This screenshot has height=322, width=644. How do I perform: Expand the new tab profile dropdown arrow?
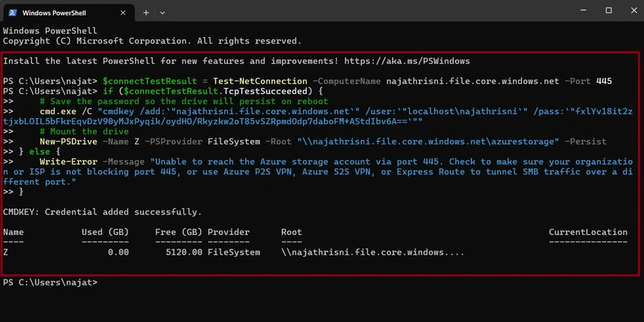click(x=162, y=13)
